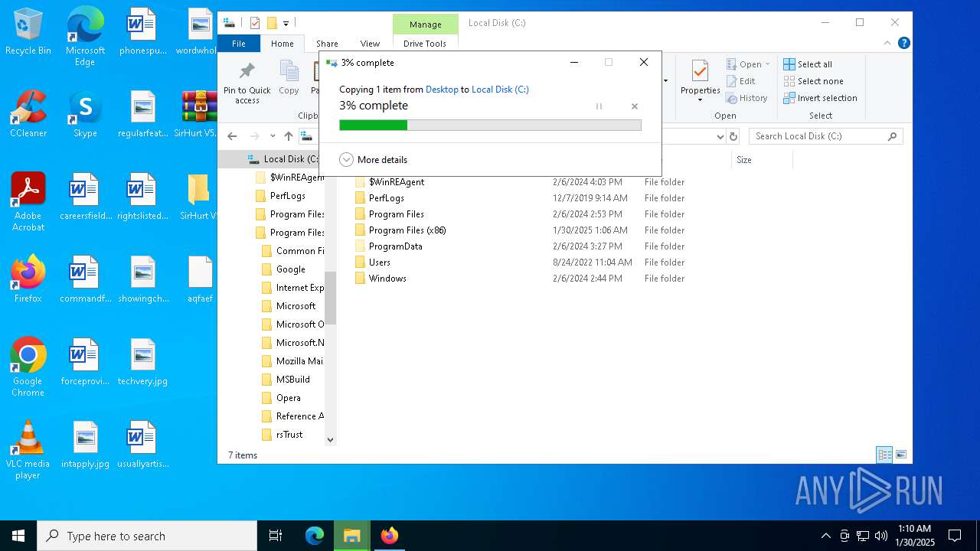Select MSBuild folder in navigation tree
Screen dimensions: 980x551
(292, 380)
